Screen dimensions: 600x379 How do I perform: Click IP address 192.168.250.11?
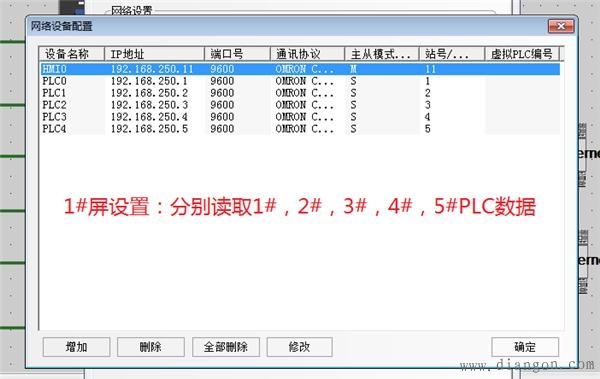152,69
